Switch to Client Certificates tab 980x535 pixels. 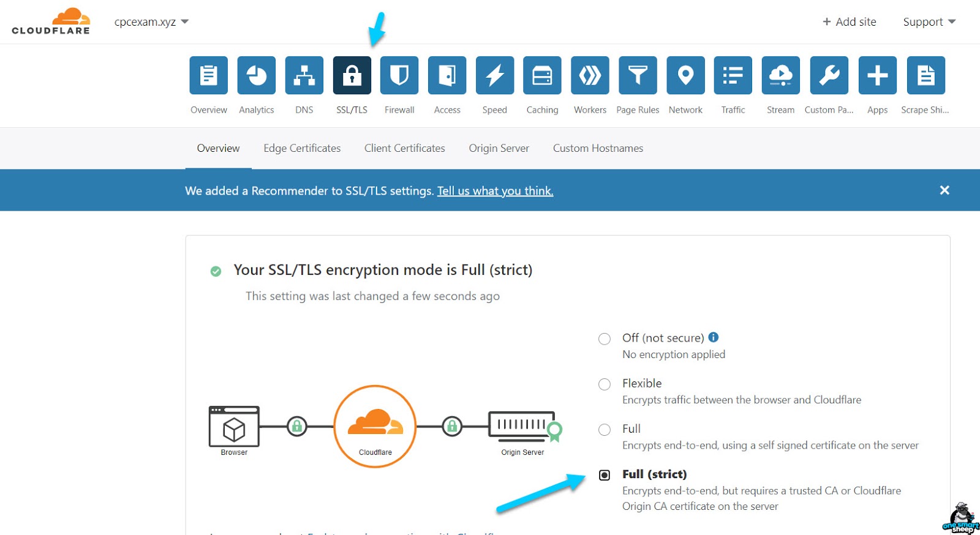[404, 148]
